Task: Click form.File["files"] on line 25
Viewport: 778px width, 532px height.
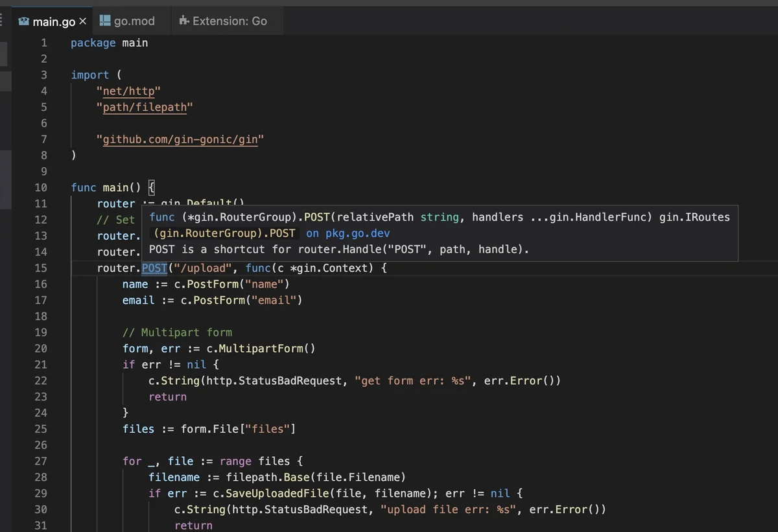Action: tap(238, 429)
